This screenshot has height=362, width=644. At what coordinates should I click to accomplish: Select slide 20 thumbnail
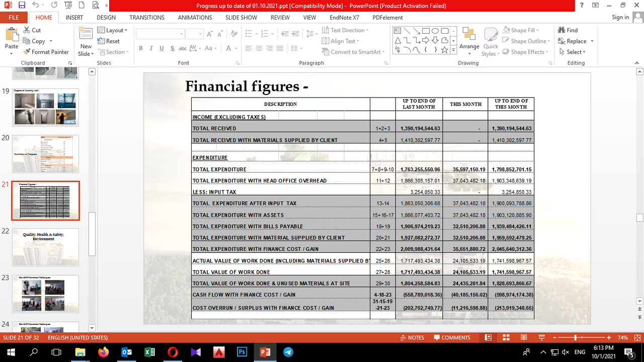coord(45,154)
